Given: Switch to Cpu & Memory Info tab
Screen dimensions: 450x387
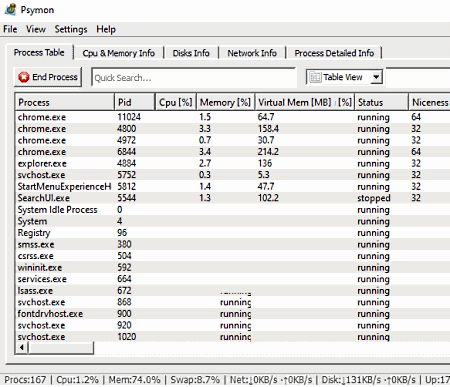Looking at the screenshot, I should click(x=119, y=53).
